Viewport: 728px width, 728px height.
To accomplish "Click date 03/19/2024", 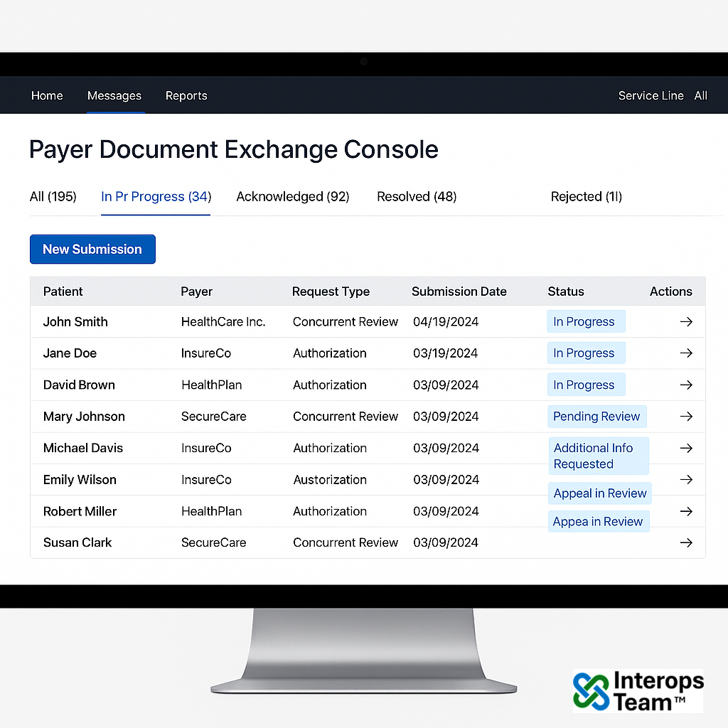I will pyautogui.click(x=445, y=353).
